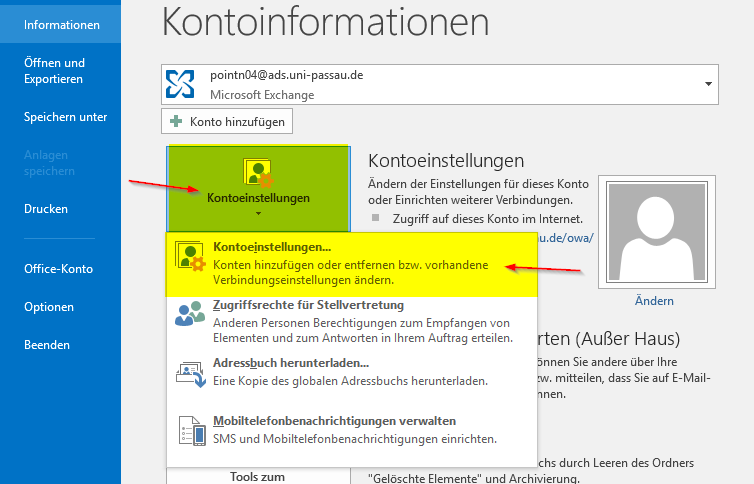Click the Microsoft Exchange account icon
Image resolution: width=754 pixels, height=484 pixels.
point(180,84)
